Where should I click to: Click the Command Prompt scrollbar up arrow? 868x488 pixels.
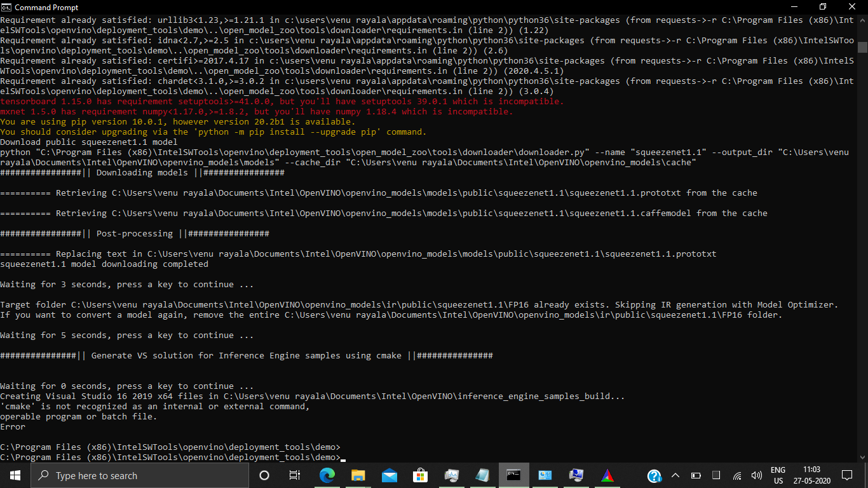[x=862, y=20]
